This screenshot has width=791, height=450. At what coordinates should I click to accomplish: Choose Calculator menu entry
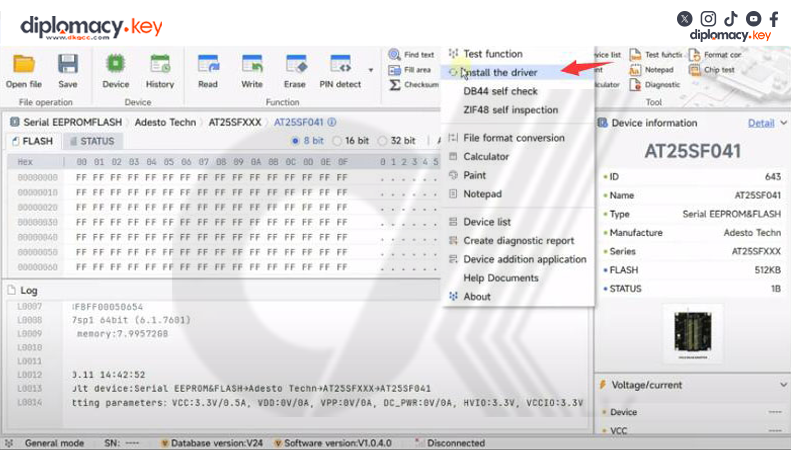(x=518, y=156)
